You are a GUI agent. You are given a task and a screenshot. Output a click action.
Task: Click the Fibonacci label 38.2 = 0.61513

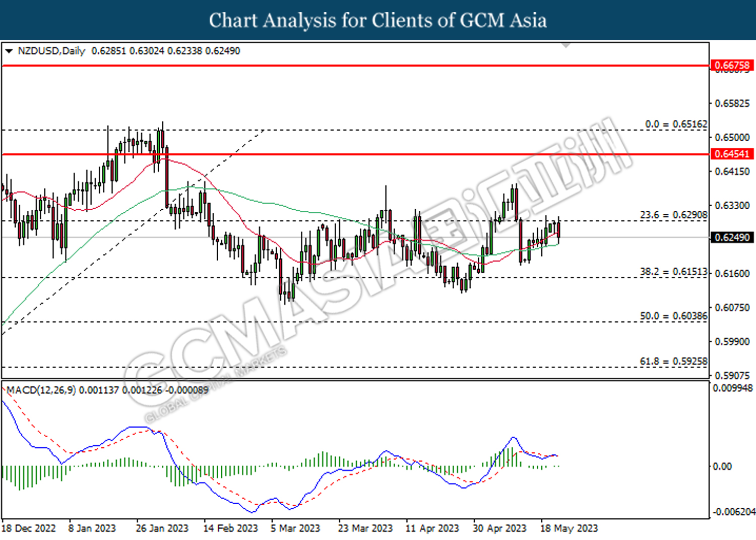coord(673,272)
